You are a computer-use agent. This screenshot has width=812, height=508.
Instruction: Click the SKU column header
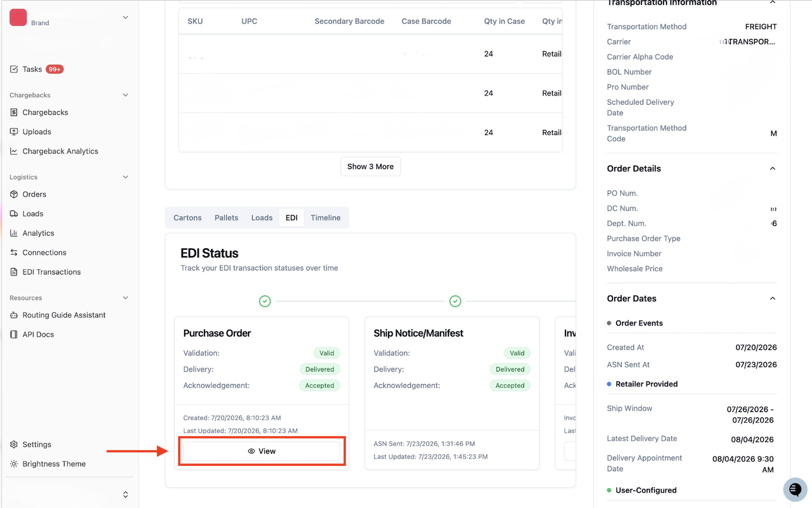point(195,21)
